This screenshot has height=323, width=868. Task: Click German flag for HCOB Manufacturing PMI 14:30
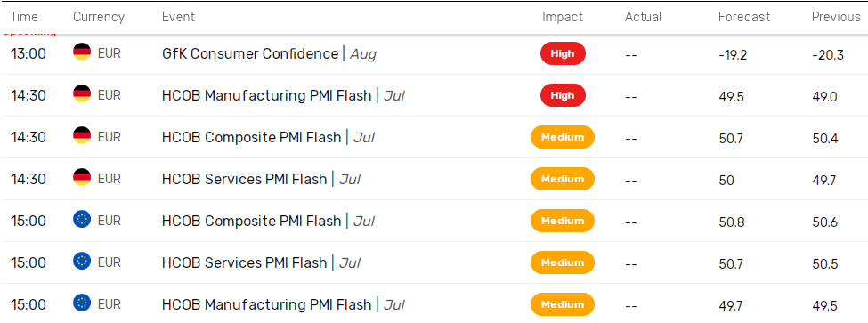[x=82, y=94]
